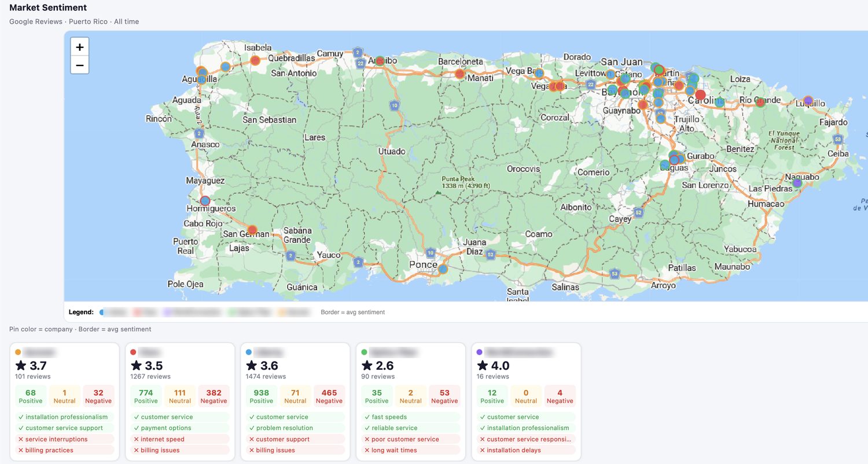Select the purple pin at Luquillo

point(808,100)
